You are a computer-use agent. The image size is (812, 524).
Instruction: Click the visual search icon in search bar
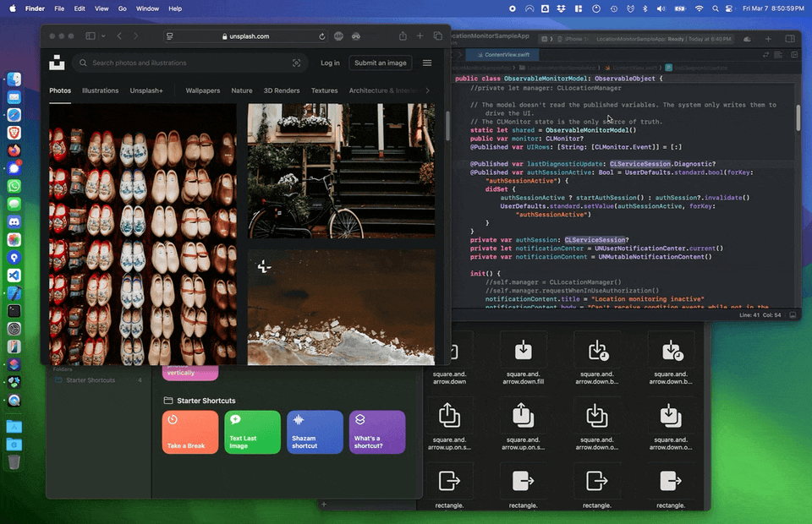click(296, 63)
